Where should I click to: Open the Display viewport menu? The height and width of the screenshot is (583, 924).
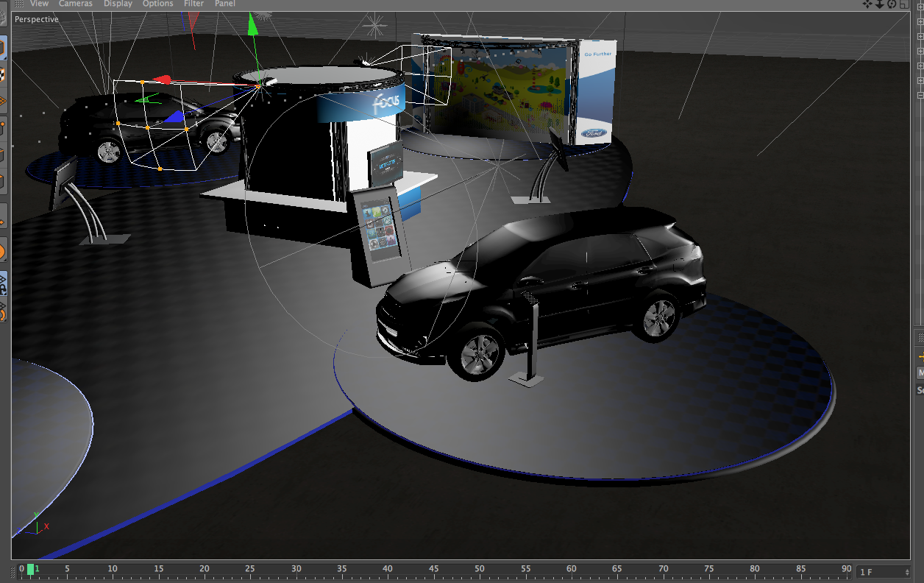(118, 4)
